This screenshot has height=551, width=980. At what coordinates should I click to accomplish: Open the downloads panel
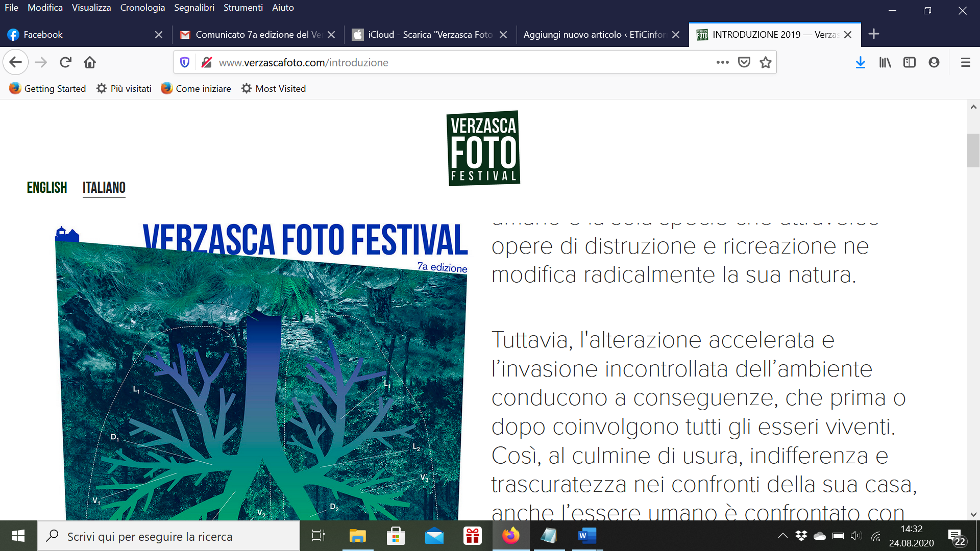861,62
